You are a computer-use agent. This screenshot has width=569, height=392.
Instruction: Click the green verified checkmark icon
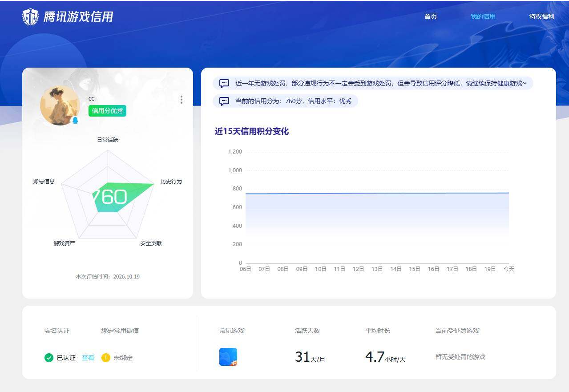coord(49,358)
